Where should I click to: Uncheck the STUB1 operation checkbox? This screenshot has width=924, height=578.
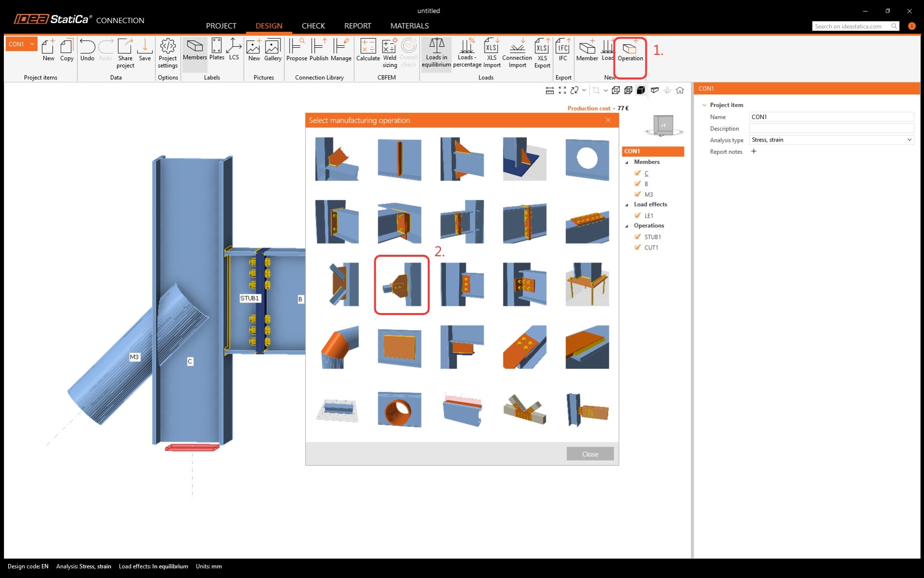[x=638, y=236]
